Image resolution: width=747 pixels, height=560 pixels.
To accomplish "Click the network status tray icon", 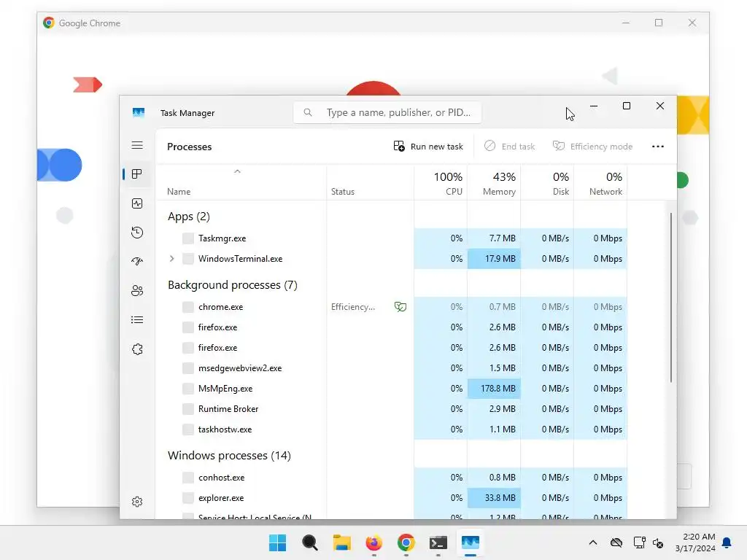I will pyautogui.click(x=639, y=542).
